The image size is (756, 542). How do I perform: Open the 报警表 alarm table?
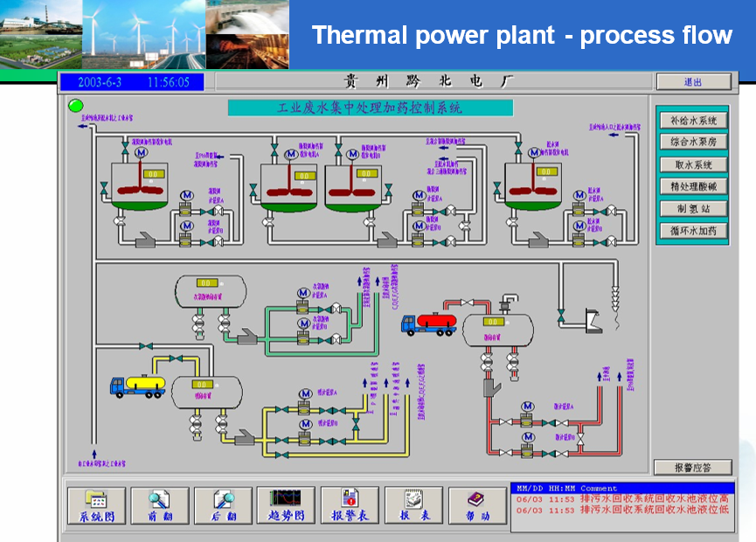[350, 505]
